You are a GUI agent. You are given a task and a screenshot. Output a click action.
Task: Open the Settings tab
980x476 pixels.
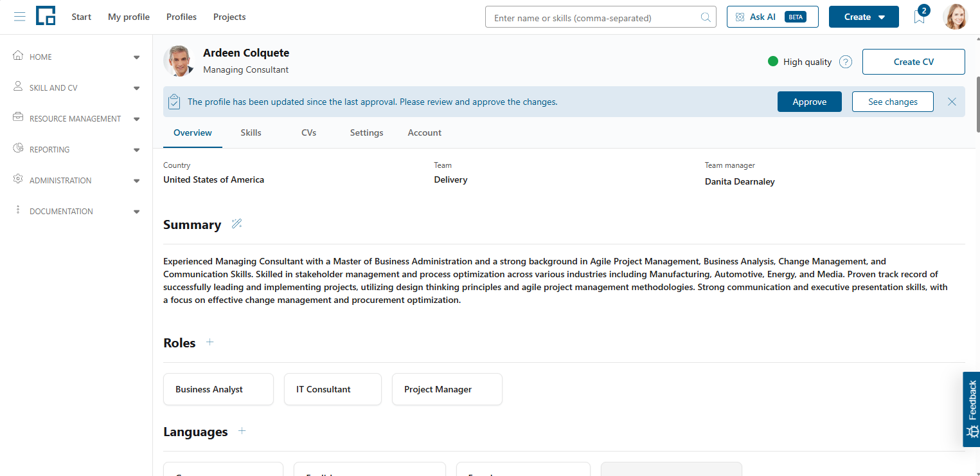coord(366,133)
